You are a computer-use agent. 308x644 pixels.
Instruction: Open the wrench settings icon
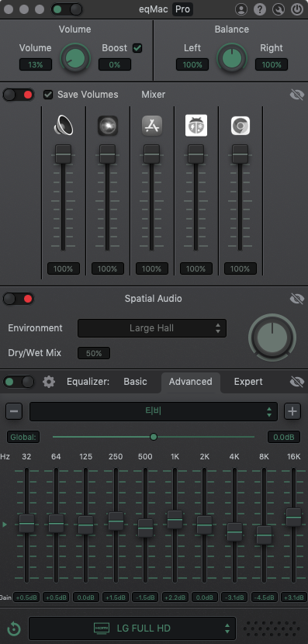[278, 9]
